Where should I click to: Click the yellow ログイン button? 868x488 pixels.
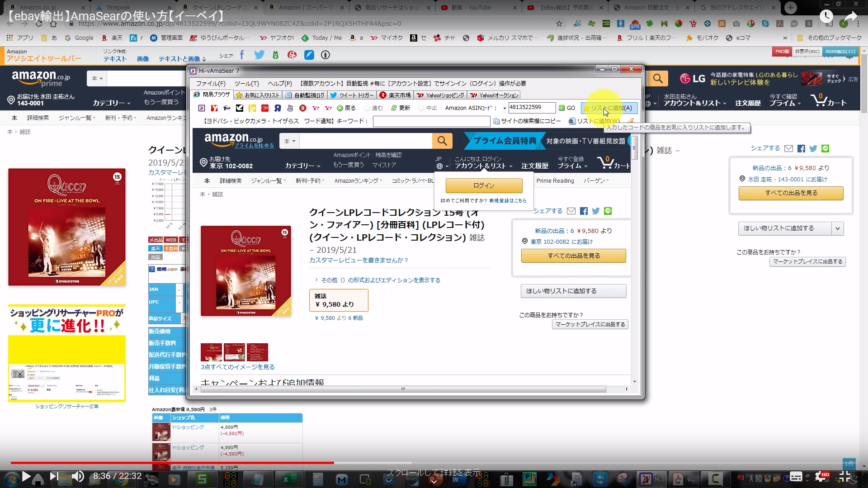pos(484,185)
